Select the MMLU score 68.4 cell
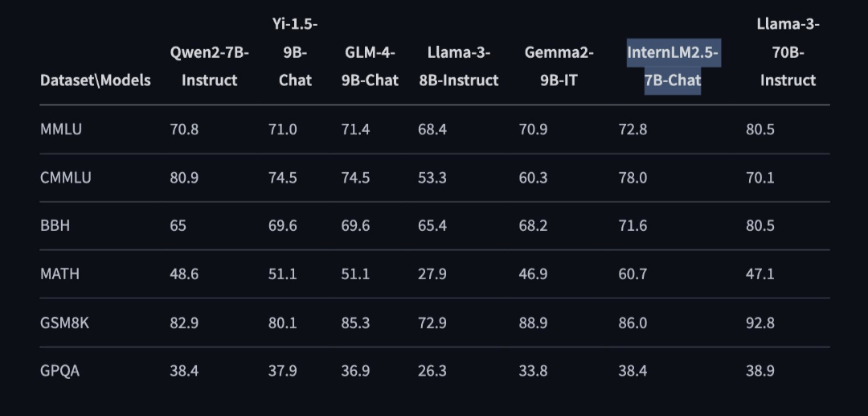The width and height of the screenshot is (868, 416). tap(432, 129)
